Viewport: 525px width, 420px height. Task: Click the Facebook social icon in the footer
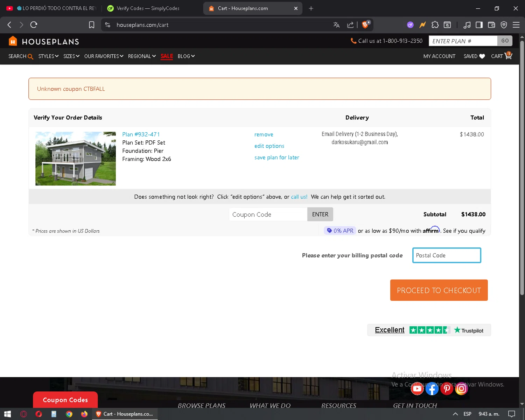point(432,388)
